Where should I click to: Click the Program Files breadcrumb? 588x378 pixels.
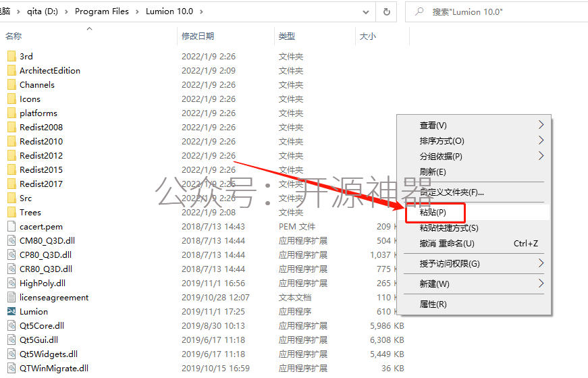tap(102, 11)
